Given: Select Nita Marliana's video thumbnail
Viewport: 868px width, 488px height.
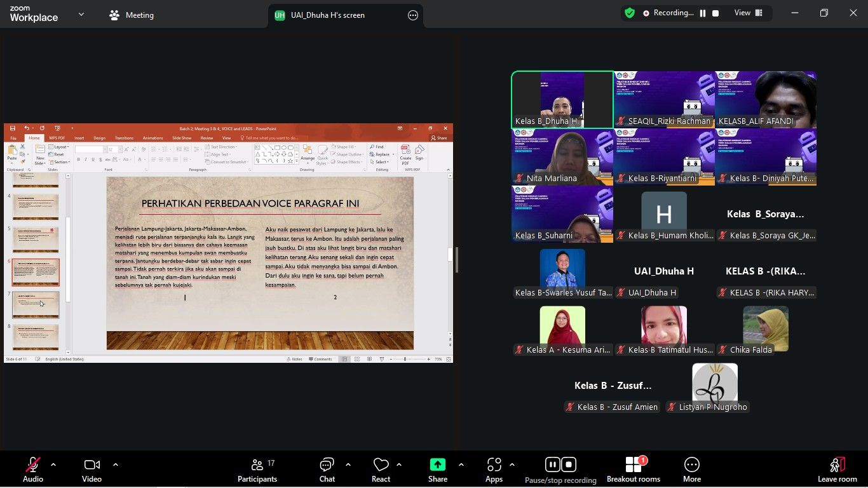Looking at the screenshot, I should pyautogui.click(x=562, y=157).
